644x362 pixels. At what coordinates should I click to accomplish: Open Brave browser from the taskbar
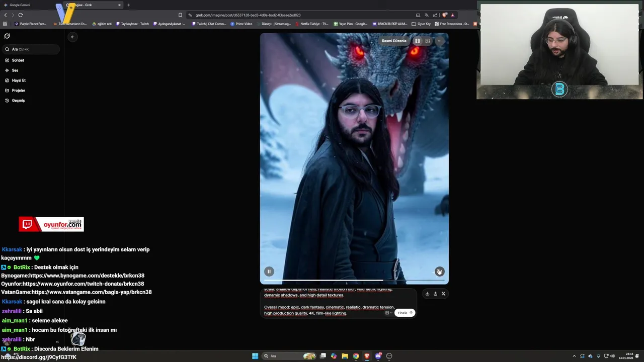[x=367, y=356]
